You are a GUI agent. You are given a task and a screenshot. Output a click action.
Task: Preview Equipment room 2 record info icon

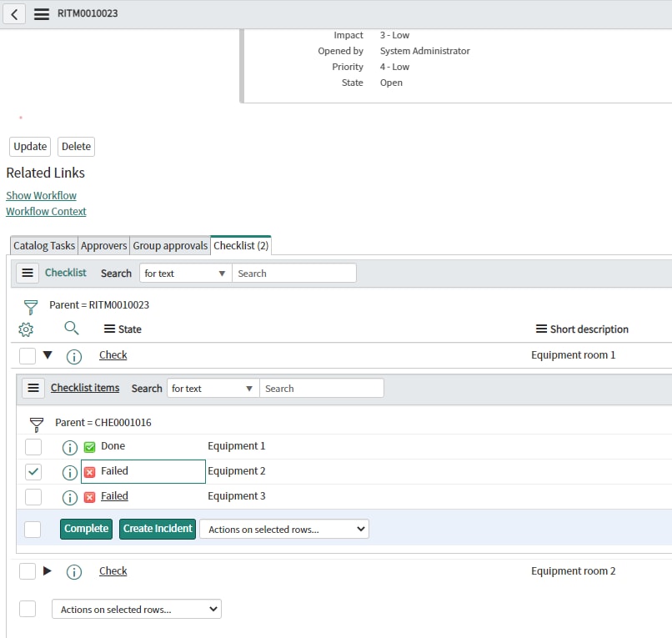coord(73,572)
